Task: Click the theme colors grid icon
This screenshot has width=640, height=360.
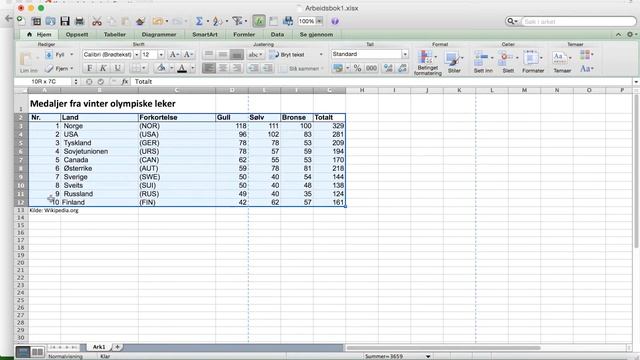Action: [586, 55]
